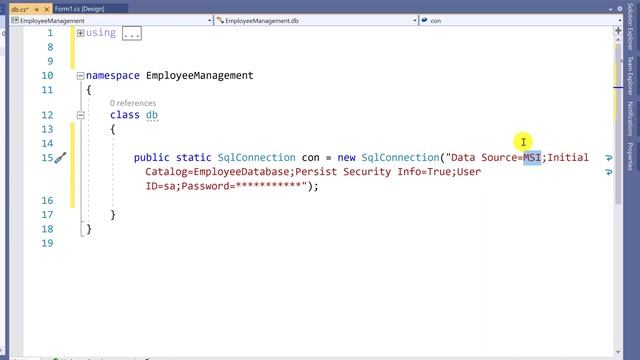
Task: Open the Properties side tab
Action: point(630,156)
